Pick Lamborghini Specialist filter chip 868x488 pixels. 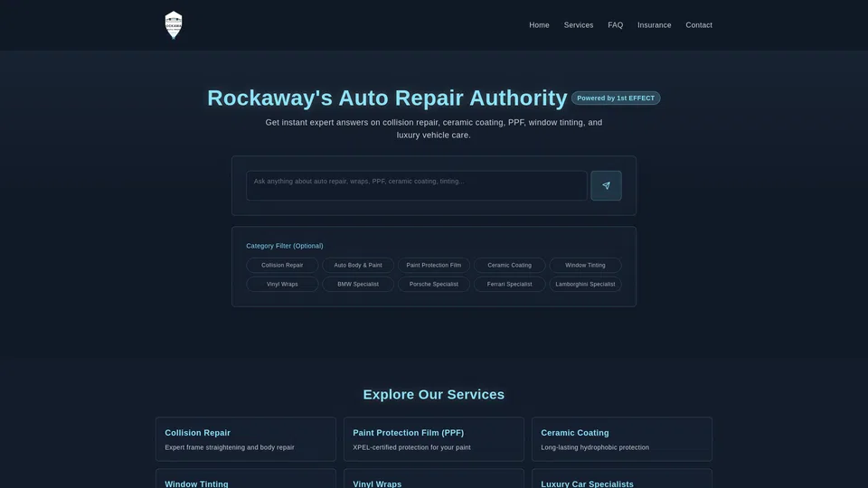click(x=585, y=284)
